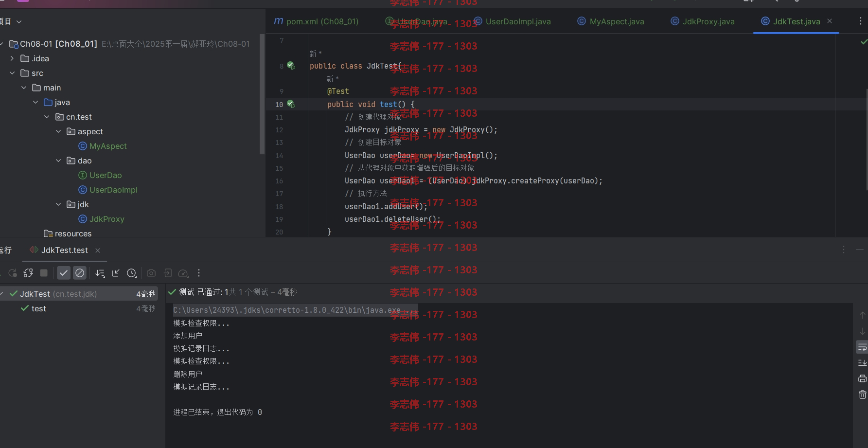The image size is (868, 448).
Task: Click the Import Tests from File icon
Action: tap(168, 273)
